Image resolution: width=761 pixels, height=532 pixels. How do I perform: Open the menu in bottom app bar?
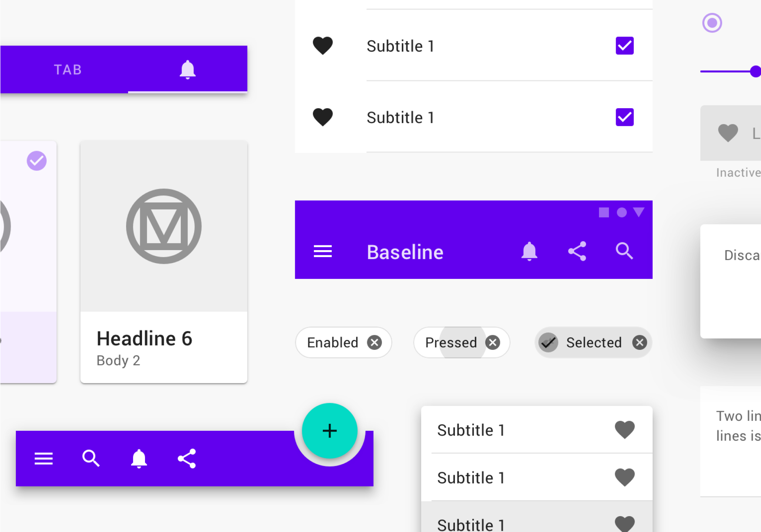point(44,459)
